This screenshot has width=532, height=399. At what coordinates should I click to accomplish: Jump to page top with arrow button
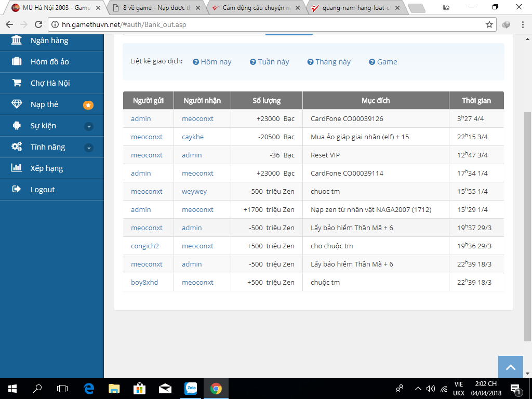click(510, 367)
